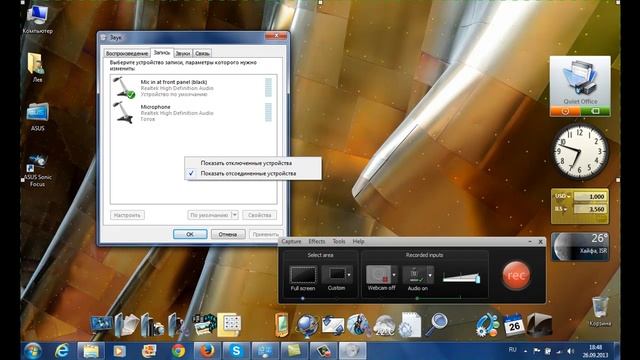The height and width of the screenshot is (360, 640).
Task: Open the orange mobile device dock icon
Action: [x=282, y=325]
